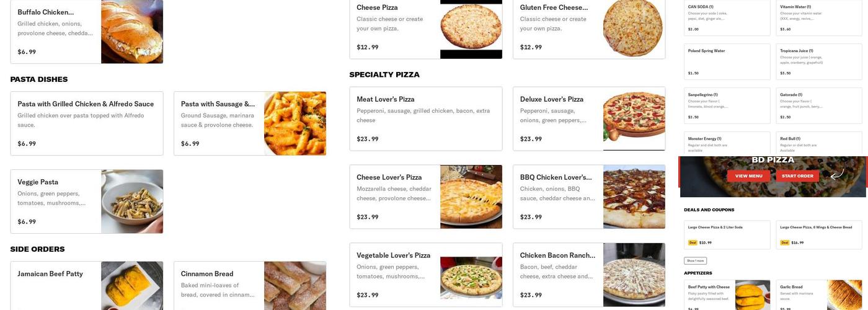The image size is (868, 310).
Task: Choose the Gatorade drink card
Action: [x=818, y=105]
